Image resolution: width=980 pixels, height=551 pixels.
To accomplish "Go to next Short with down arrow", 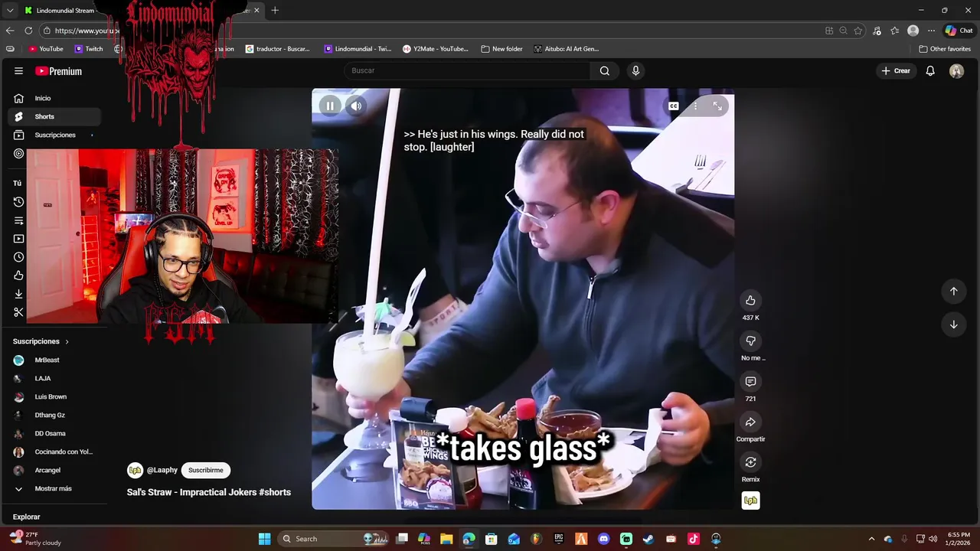I will click(x=953, y=324).
